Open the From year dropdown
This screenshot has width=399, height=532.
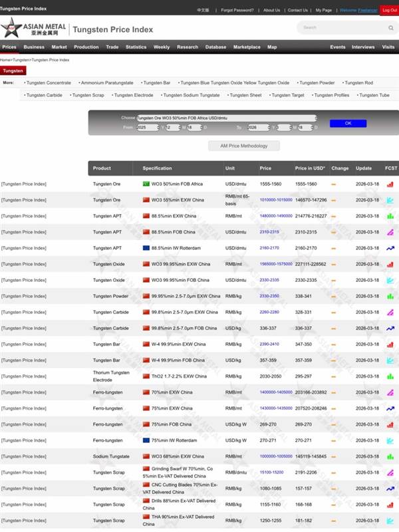pos(149,127)
